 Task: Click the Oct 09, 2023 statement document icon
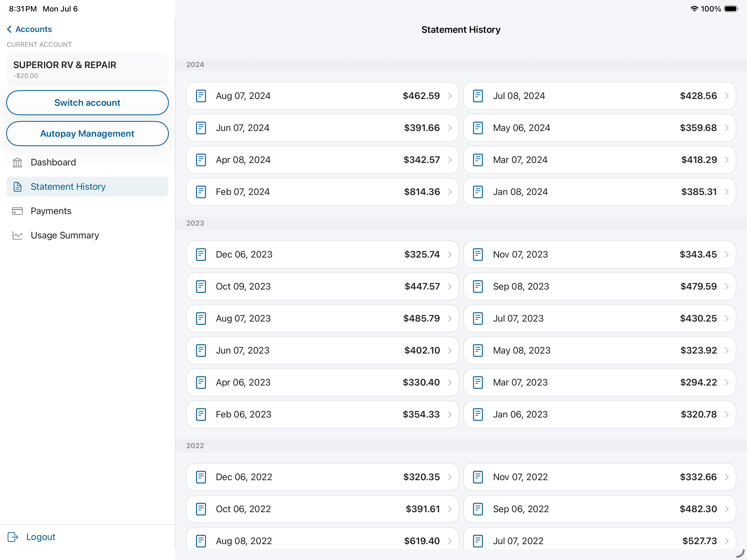(201, 286)
